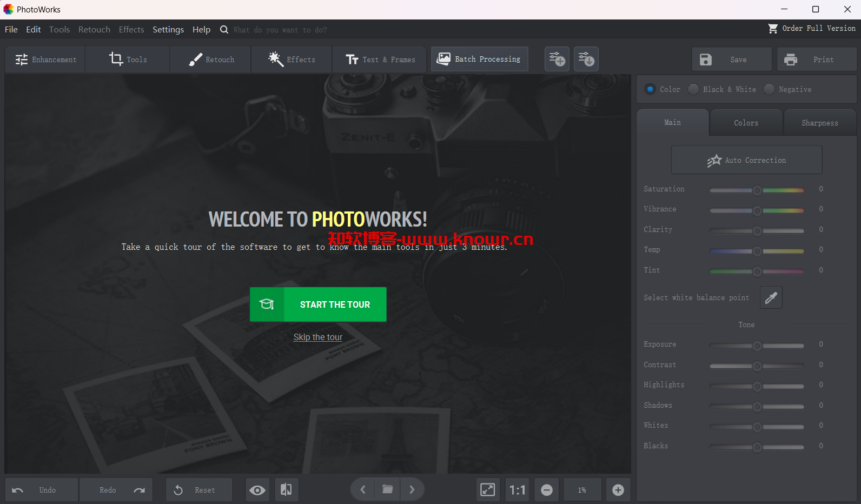The image size is (861, 504).
Task: Click the PhotoWorks app logo icon
Action: [8, 9]
